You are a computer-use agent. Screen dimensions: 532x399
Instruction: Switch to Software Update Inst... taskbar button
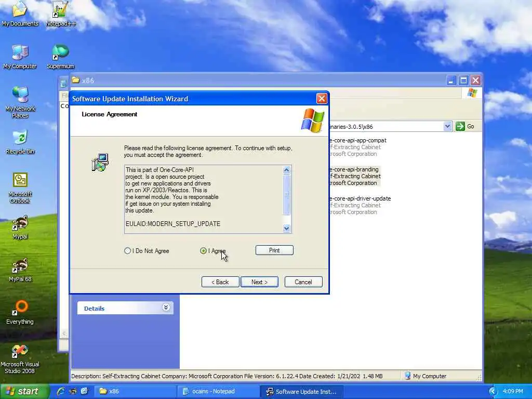[x=302, y=391]
